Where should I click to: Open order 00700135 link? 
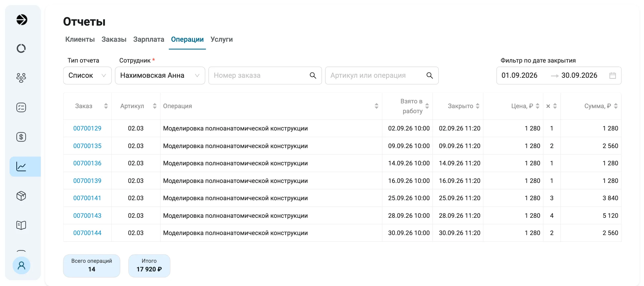coord(87,146)
